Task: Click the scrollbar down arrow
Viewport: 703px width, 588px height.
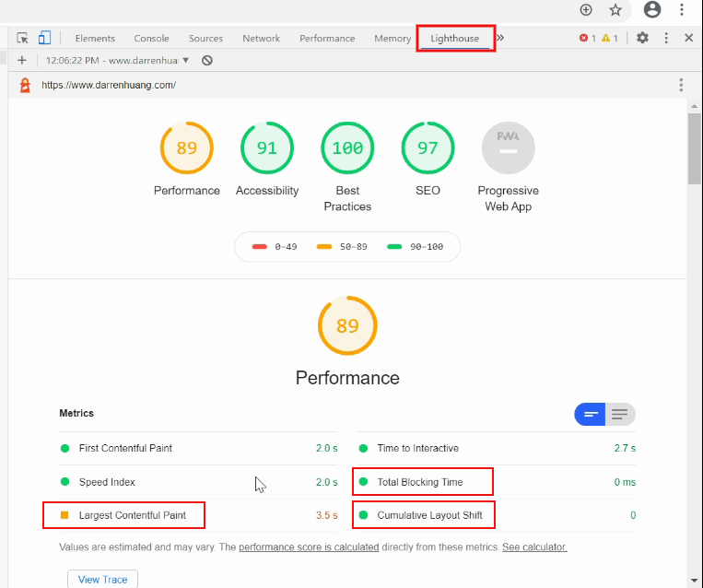Action: click(x=694, y=581)
